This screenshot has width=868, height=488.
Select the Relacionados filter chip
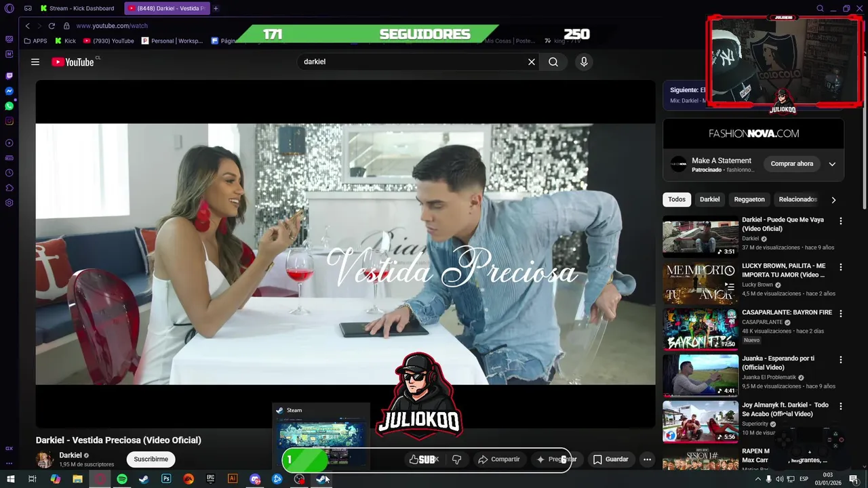coord(797,199)
